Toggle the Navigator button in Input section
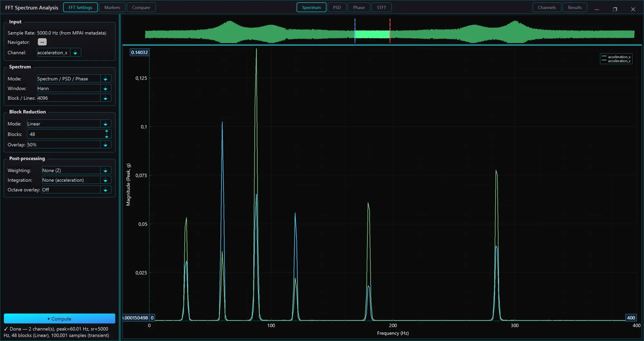The height and width of the screenshot is (341, 644). click(x=42, y=42)
